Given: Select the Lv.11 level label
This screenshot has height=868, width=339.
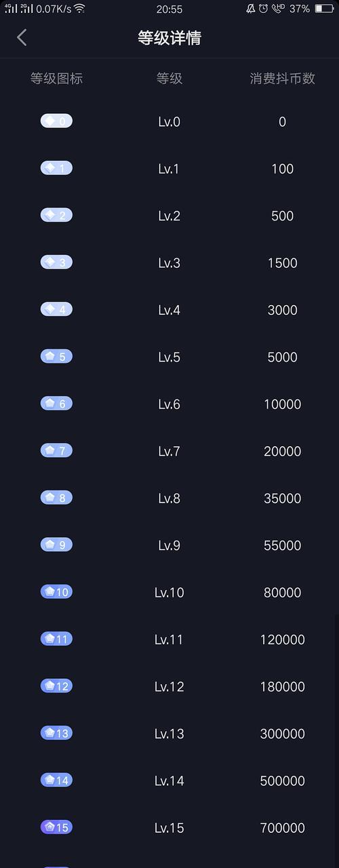Looking at the screenshot, I should pyautogui.click(x=169, y=639).
